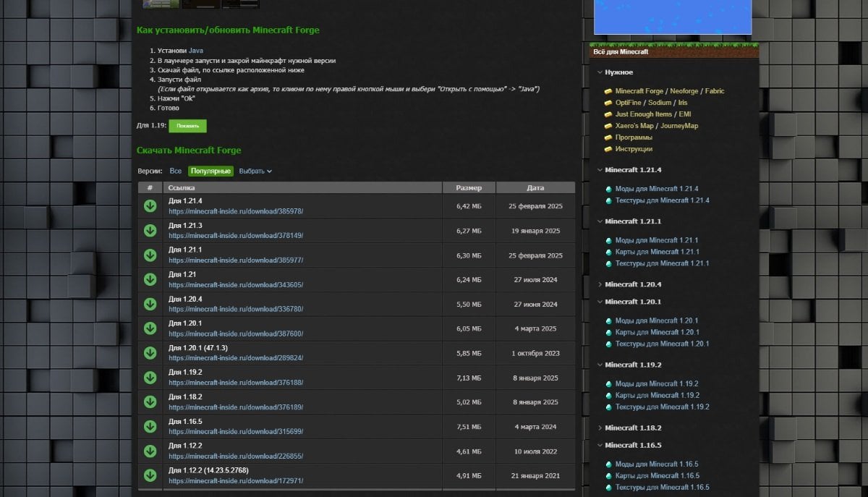Click green download arrow for 1.16.5
The width and height of the screenshot is (868, 497).
click(x=150, y=426)
